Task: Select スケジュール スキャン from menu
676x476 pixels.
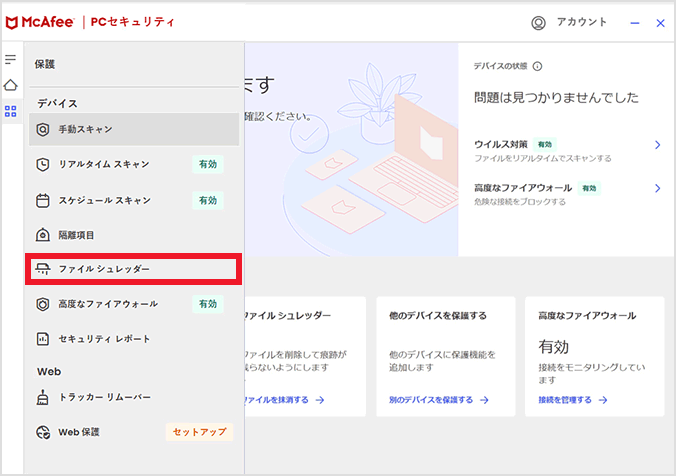Action: pyautogui.click(x=104, y=200)
